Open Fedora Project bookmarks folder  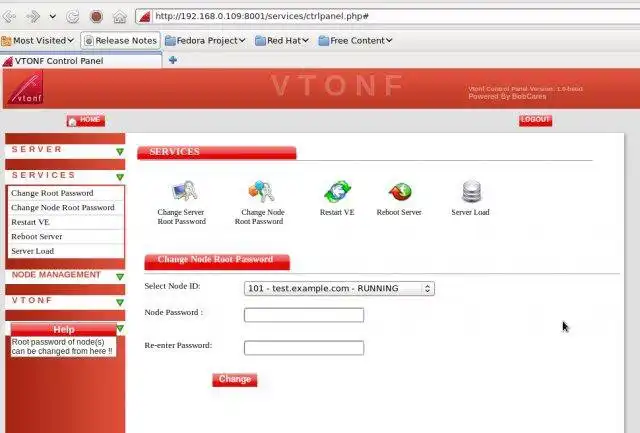point(205,40)
